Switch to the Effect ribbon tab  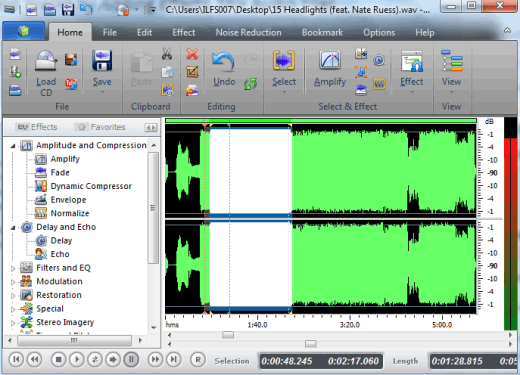tap(184, 33)
